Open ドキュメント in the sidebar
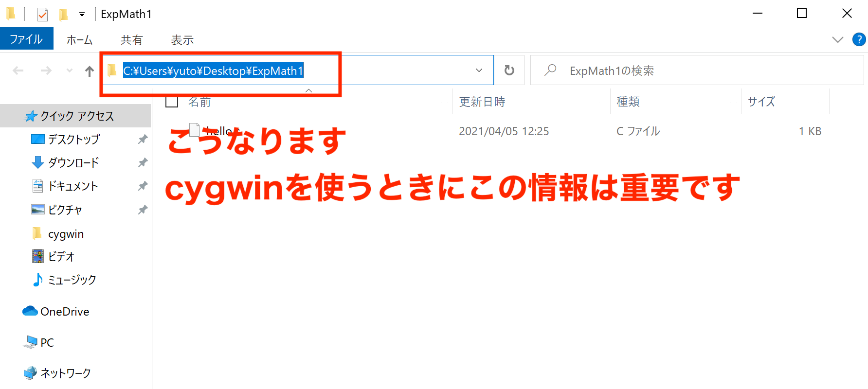The image size is (868, 389). (73, 186)
